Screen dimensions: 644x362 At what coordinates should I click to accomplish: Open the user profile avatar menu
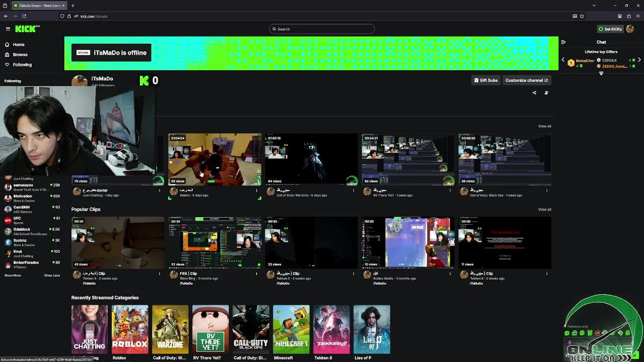tap(630, 29)
